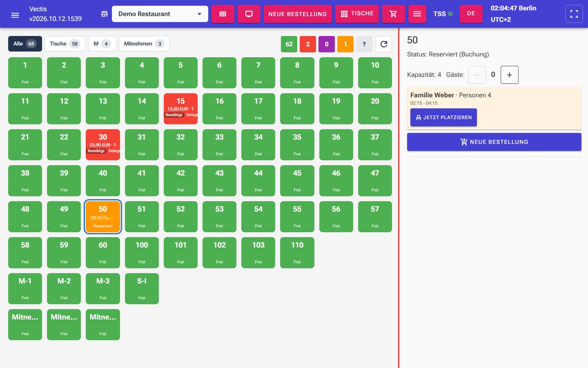Filter tables by the M tab
This screenshot has width=588, height=368.
102,44
